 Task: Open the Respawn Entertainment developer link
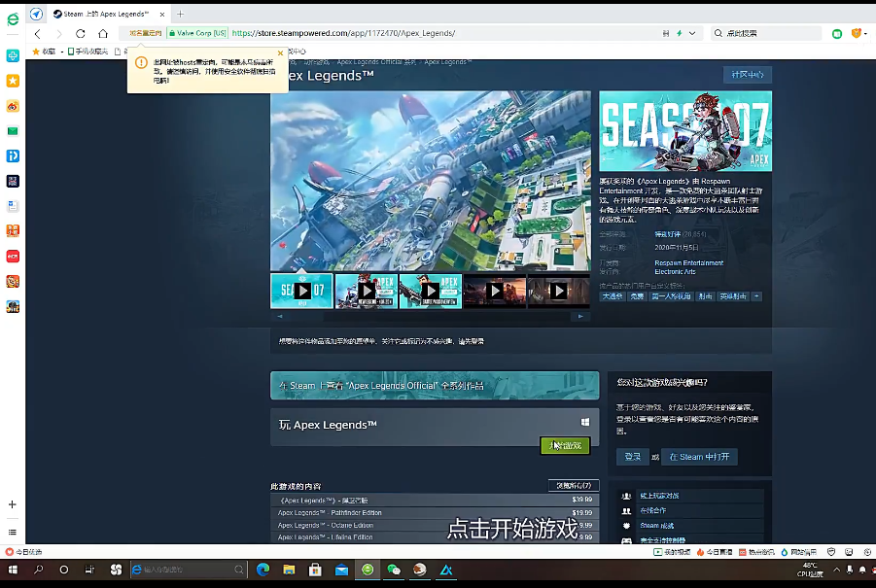689,263
